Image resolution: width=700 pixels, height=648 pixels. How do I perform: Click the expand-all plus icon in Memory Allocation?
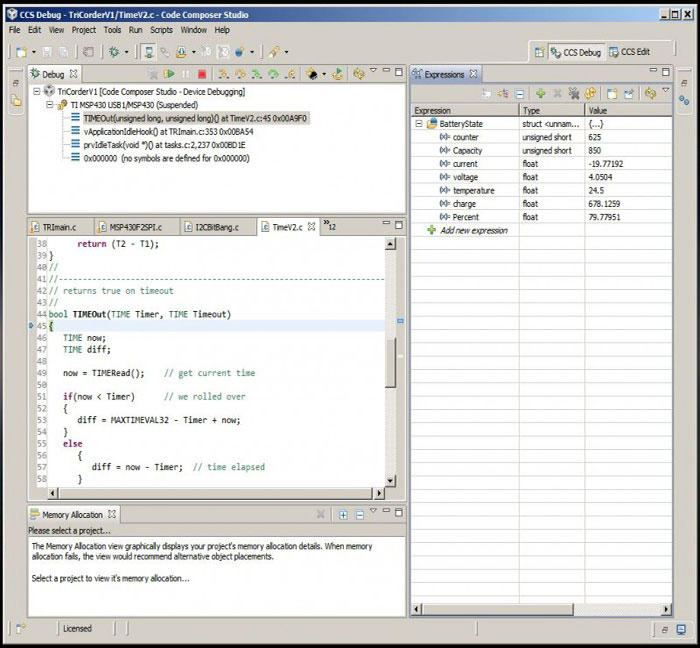pos(343,515)
